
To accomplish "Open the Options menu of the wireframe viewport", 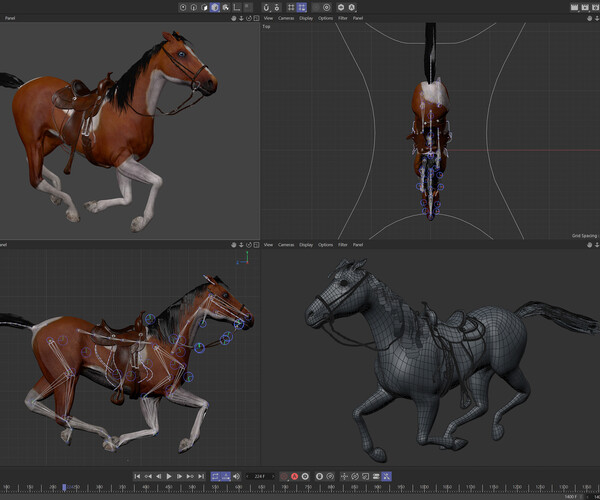I will click(x=325, y=244).
